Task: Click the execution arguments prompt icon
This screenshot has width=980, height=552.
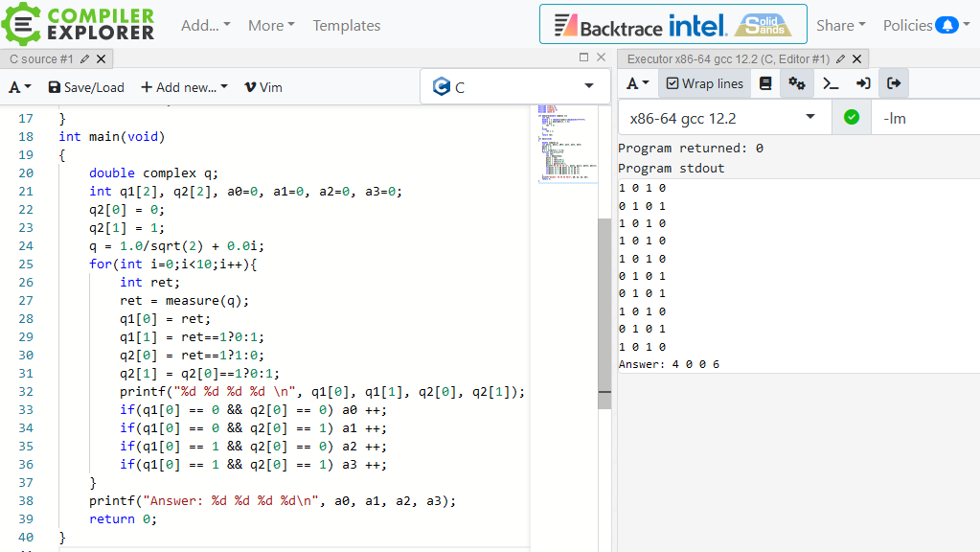Action: [x=831, y=83]
